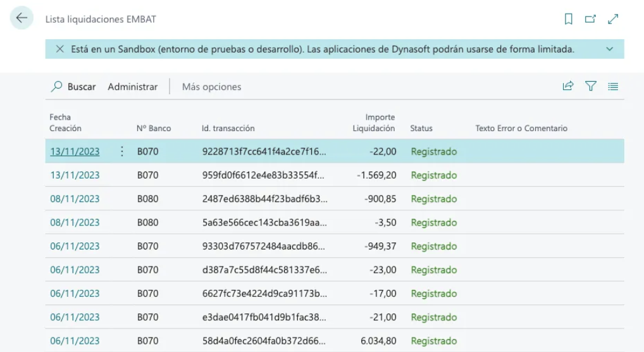644x352 pixels.
Task: Open the page in a new window
Action: tap(591, 19)
